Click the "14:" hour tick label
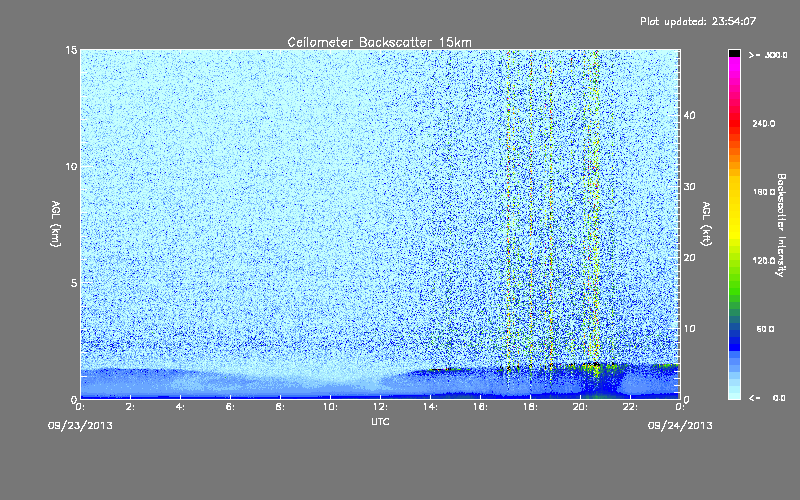800x500 pixels. (430, 407)
